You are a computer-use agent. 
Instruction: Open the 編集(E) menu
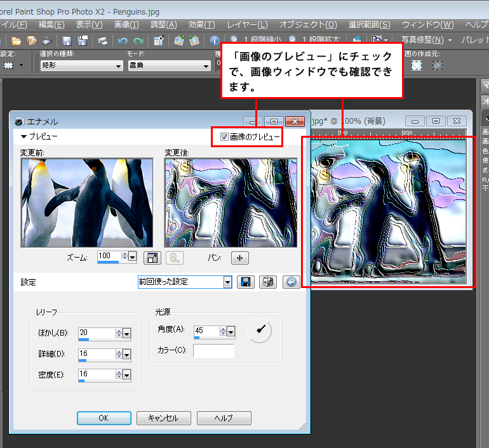51,25
